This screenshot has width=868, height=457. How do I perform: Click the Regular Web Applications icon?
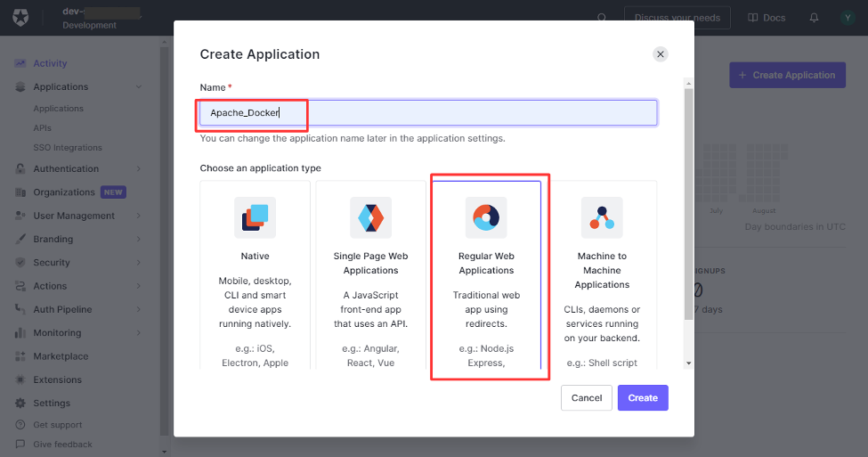coord(486,217)
